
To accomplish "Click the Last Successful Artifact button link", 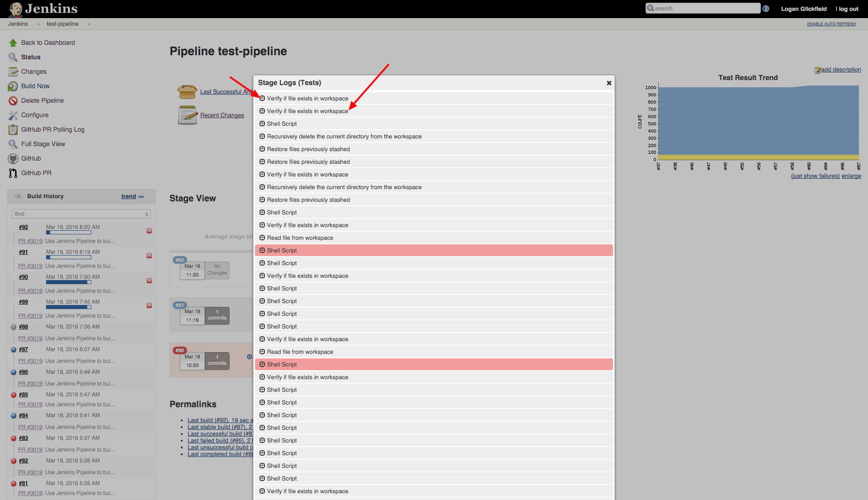I will click(x=228, y=90).
